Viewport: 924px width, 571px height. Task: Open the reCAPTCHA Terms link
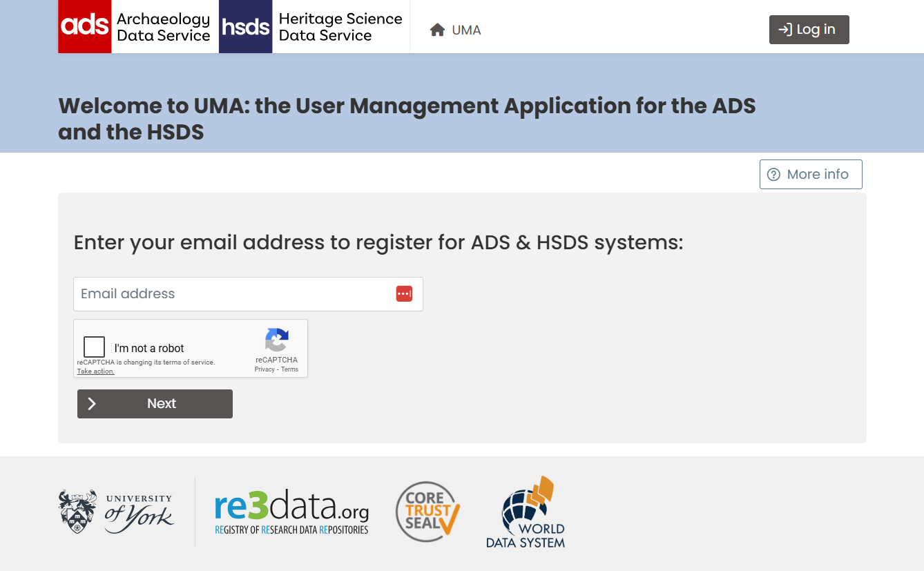click(x=288, y=369)
